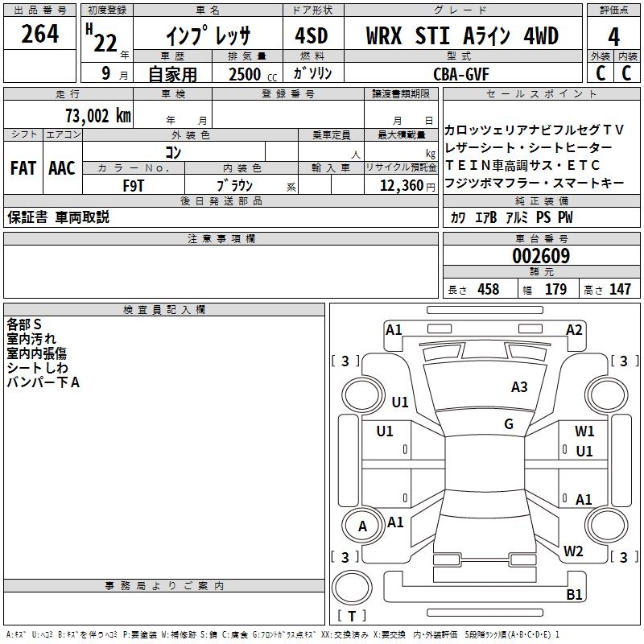This screenshot has width=644, height=644.
Task: Click the interior color ブラウン
Action: 234,186
